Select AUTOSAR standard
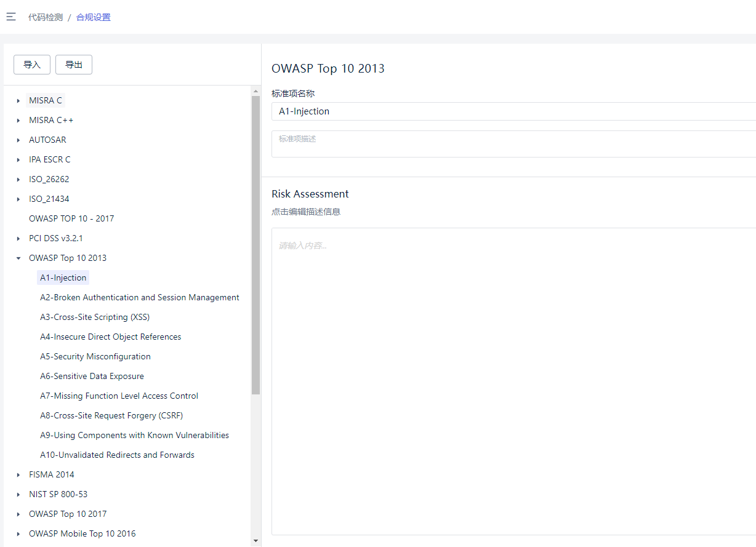Screen dimensions: 756x547 click(x=47, y=140)
